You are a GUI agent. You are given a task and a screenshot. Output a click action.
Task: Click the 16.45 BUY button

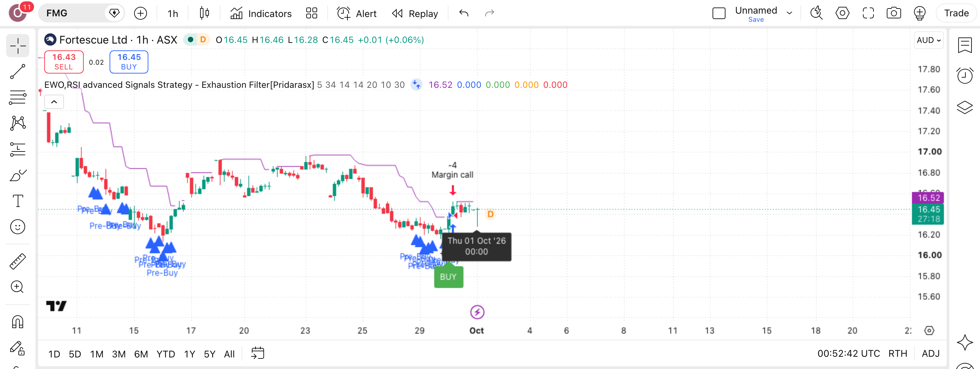(129, 62)
